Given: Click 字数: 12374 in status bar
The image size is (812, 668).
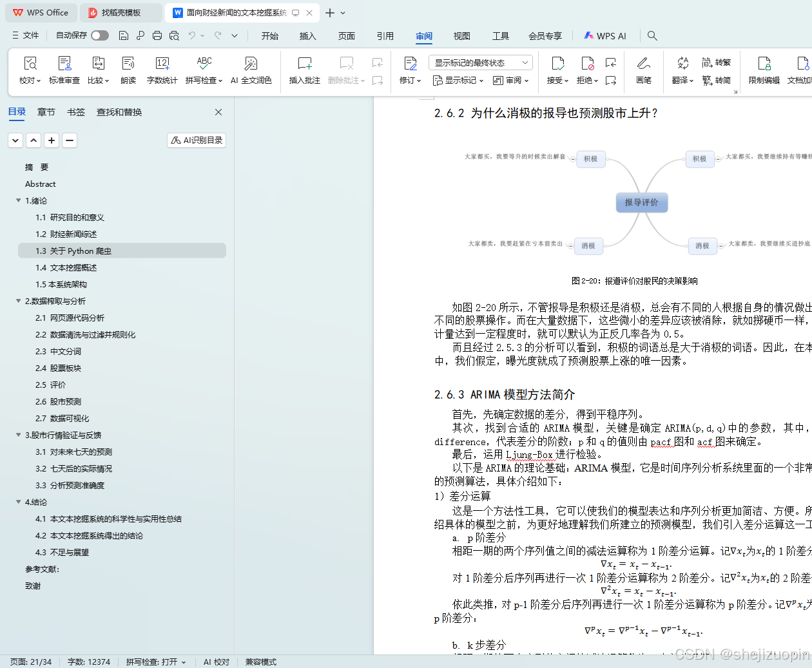Looking at the screenshot, I should [x=89, y=662].
